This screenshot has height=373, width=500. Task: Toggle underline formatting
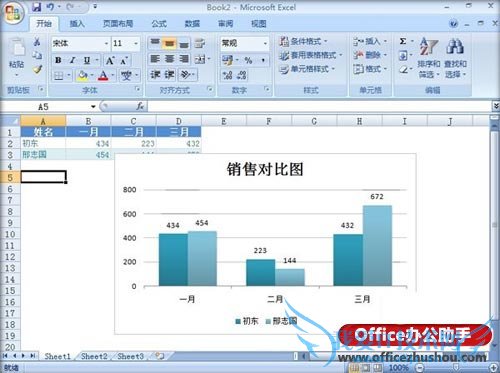(87, 60)
